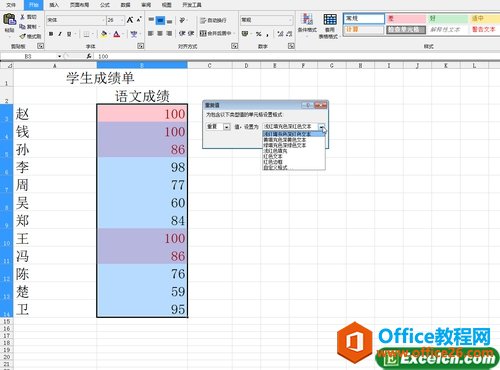This screenshot has height=370, width=500.
Task: Click the Italic formatting icon
Action: [60, 34]
